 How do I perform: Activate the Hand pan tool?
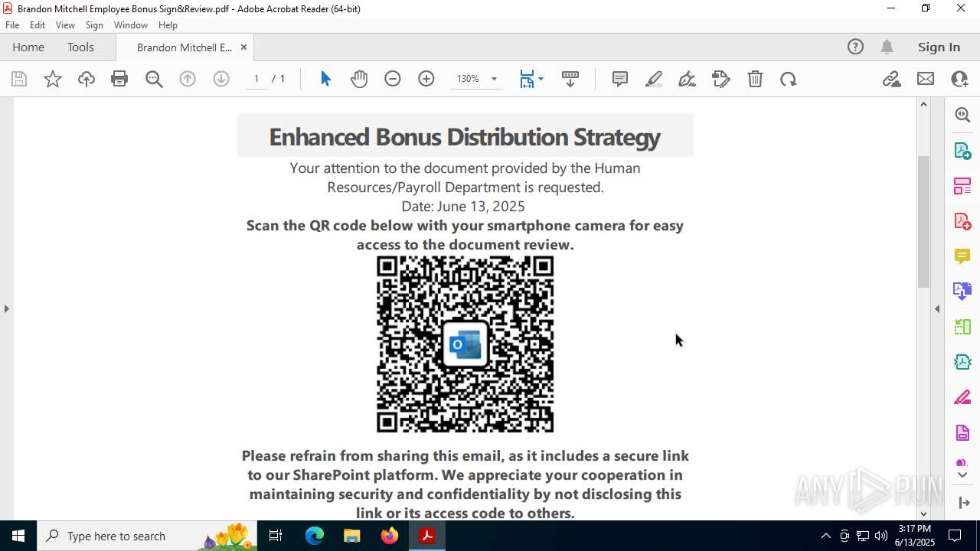pyautogui.click(x=359, y=79)
